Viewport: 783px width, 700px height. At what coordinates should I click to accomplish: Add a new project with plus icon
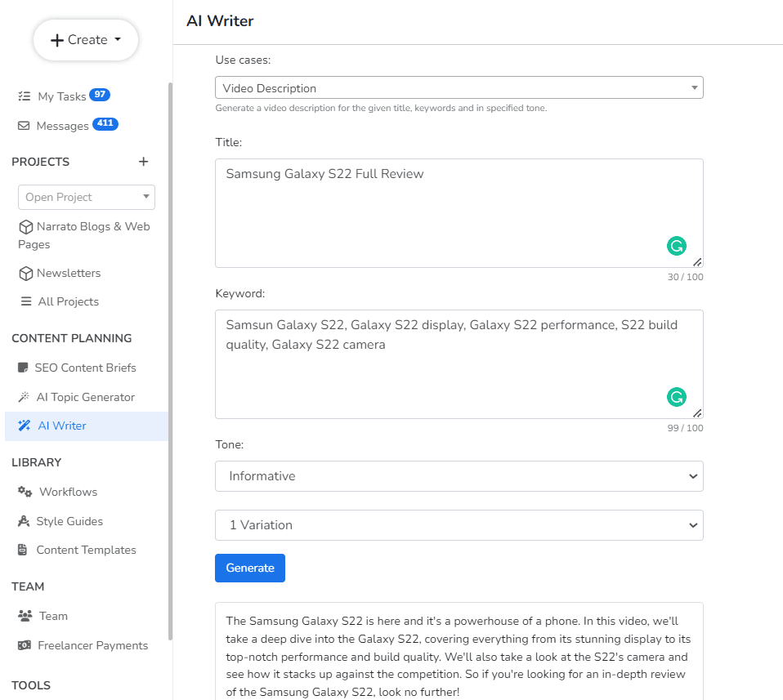click(143, 162)
